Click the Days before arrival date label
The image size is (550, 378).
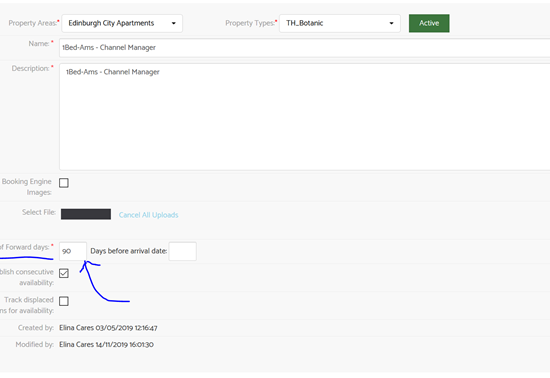point(128,251)
